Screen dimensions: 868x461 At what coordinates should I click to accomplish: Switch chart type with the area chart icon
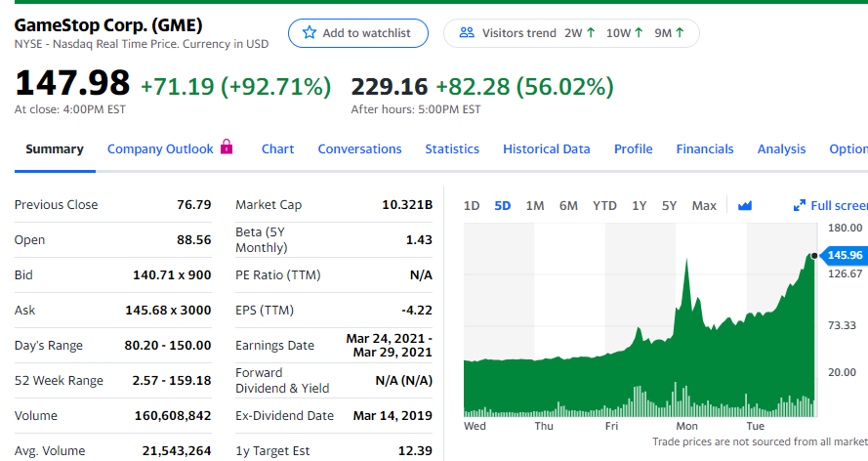745,206
